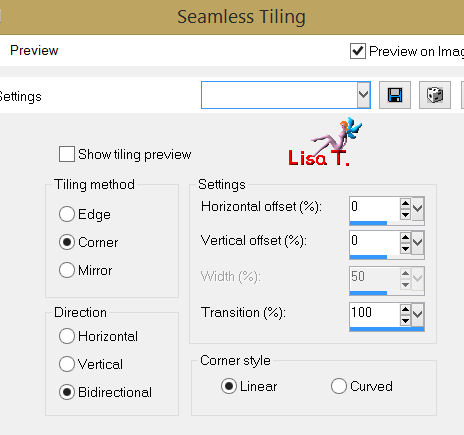Click the randomize parameters dice icon
Screen dimensions: 464x435
435,95
